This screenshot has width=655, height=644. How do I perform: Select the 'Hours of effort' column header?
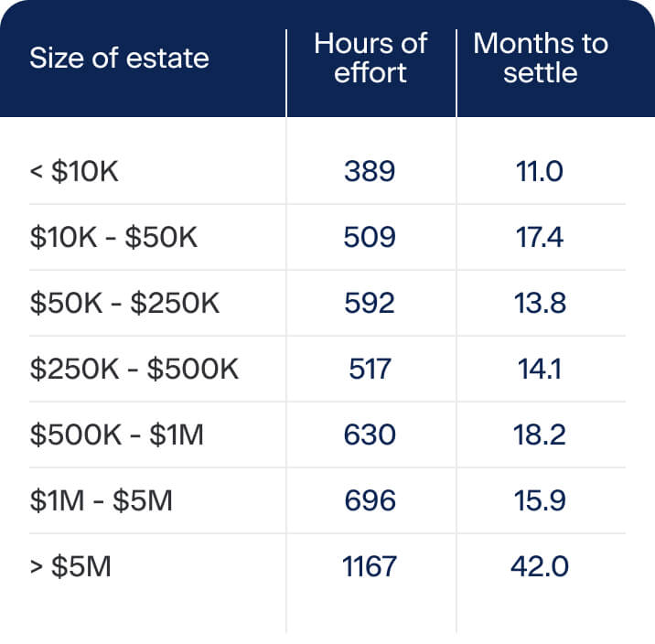click(370, 58)
